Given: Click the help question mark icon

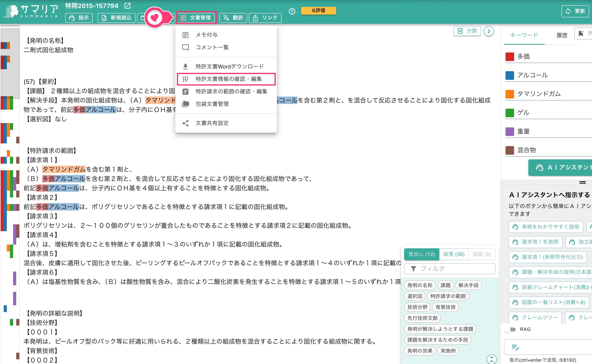Looking at the screenshot, I should [292, 11].
